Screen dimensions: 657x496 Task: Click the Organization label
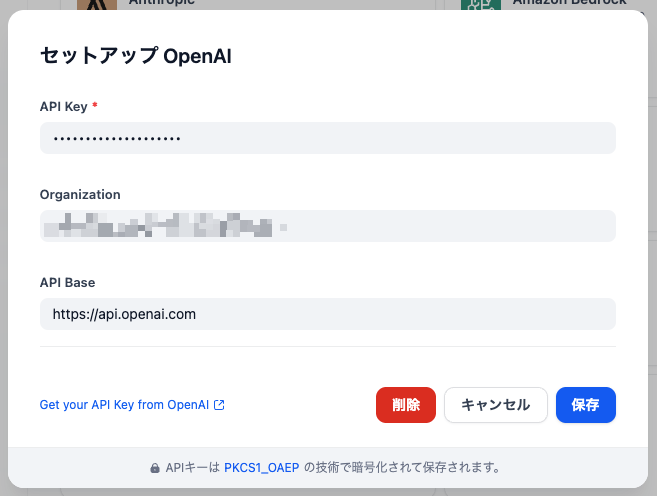pos(80,194)
